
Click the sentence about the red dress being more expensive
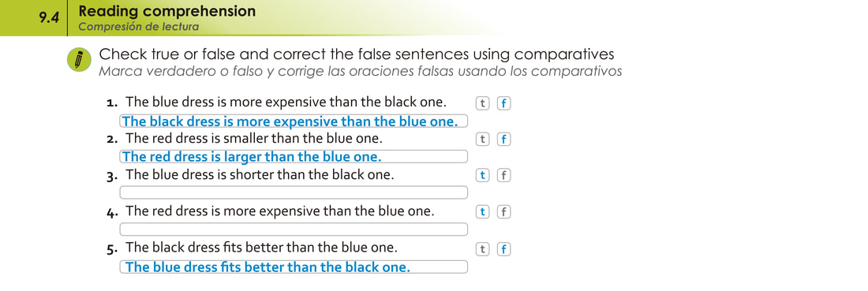point(280,211)
